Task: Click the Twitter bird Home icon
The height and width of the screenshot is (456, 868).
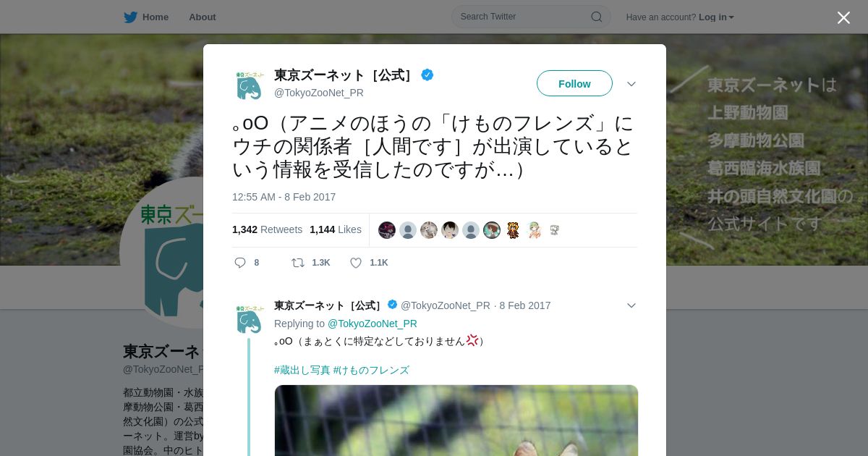Action: coord(130,17)
